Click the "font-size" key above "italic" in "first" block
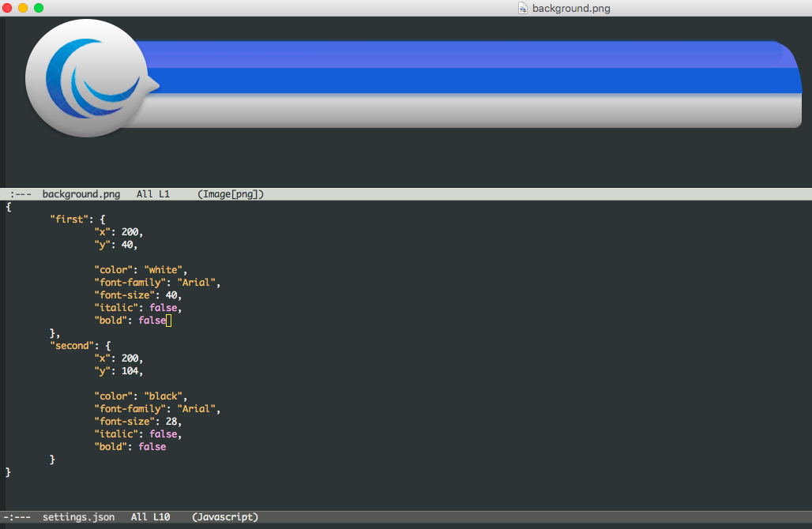This screenshot has width=812, height=529. point(125,295)
